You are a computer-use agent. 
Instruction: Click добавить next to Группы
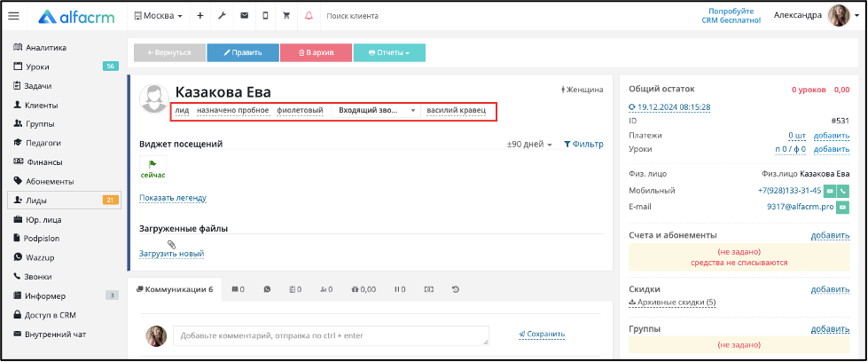pyautogui.click(x=831, y=329)
